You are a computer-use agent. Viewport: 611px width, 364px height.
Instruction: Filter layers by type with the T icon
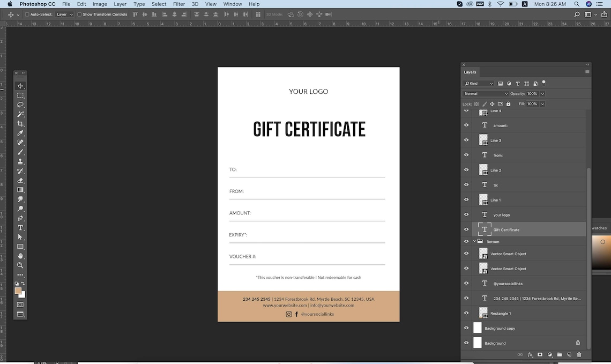(x=518, y=84)
